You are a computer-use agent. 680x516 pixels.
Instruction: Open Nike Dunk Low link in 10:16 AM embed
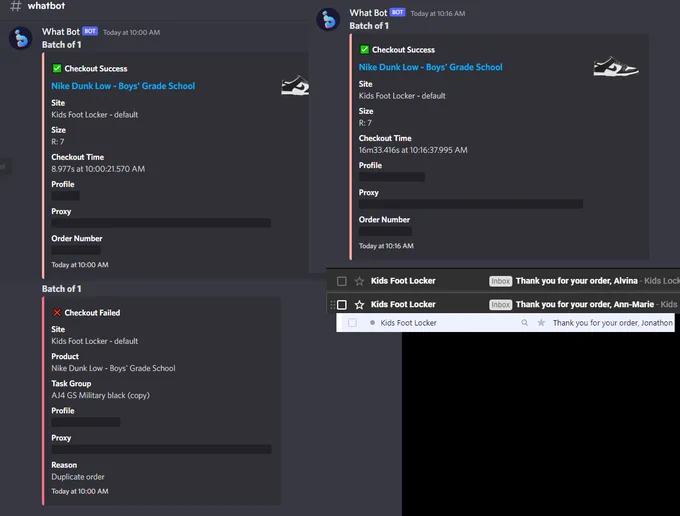[x=431, y=67]
